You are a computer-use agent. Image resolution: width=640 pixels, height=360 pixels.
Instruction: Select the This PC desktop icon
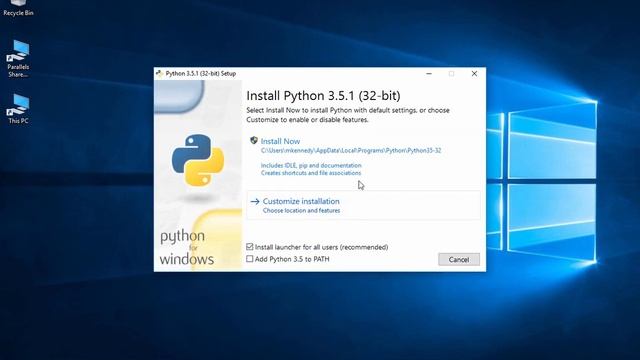click(x=18, y=109)
